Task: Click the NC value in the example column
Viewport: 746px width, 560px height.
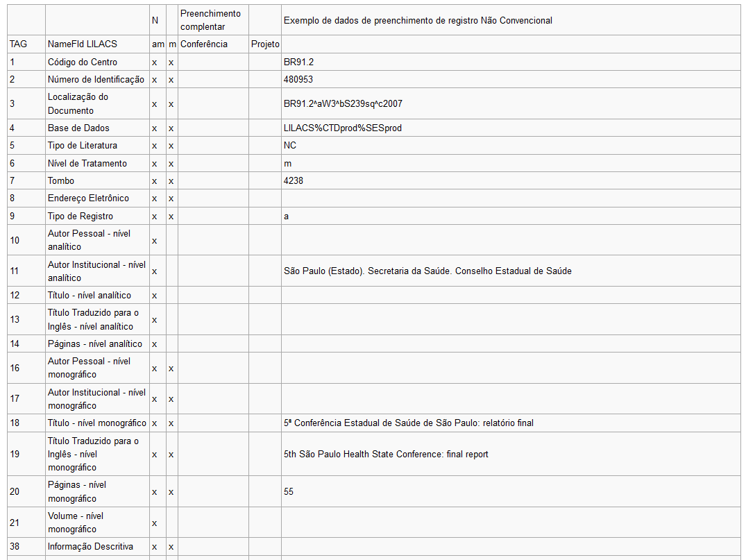Action: 290,146
